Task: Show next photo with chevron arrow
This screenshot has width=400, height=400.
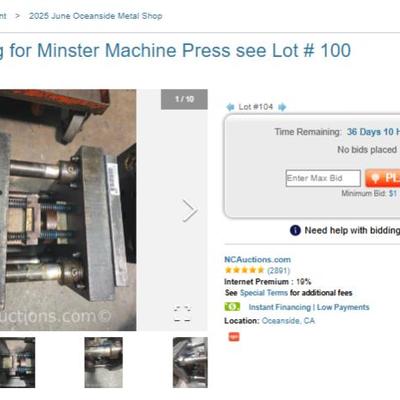Action: click(x=190, y=211)
